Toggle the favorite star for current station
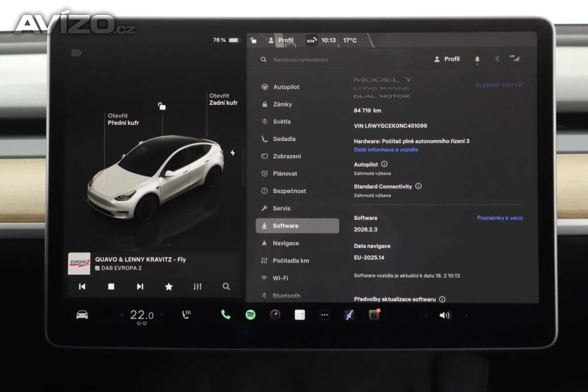The height and width of the screenshot is (392, 588). (169, 286)
